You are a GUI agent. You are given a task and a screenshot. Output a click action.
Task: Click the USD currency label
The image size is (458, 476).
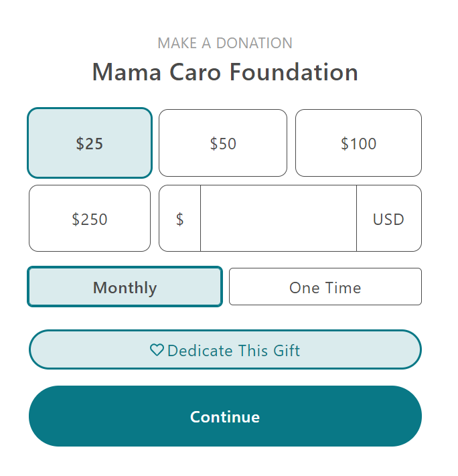click(x=388, y=219)
